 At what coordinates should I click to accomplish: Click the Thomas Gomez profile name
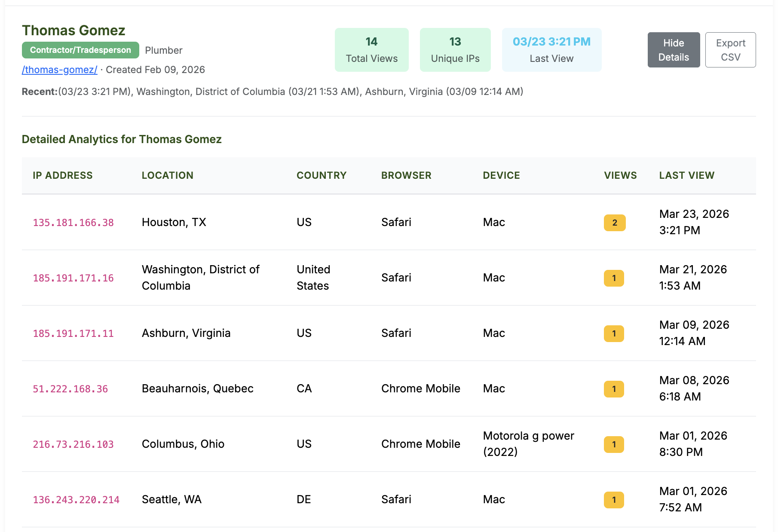73,30
